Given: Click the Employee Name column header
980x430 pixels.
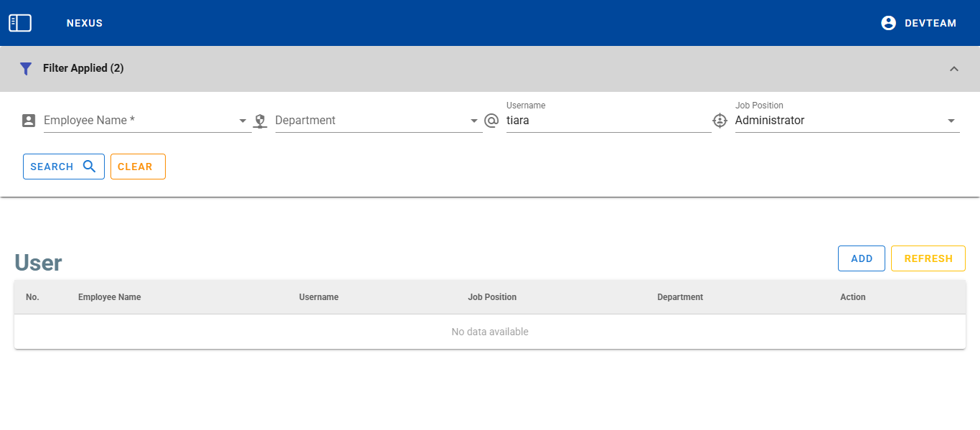Looking at the screenshot, I should 109,297.
